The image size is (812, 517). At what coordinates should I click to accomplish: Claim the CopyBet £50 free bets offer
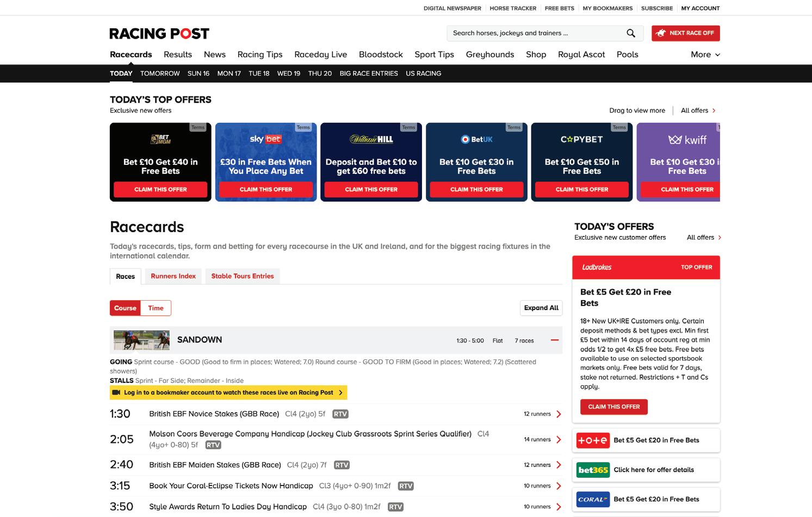(x=582, y=190)
